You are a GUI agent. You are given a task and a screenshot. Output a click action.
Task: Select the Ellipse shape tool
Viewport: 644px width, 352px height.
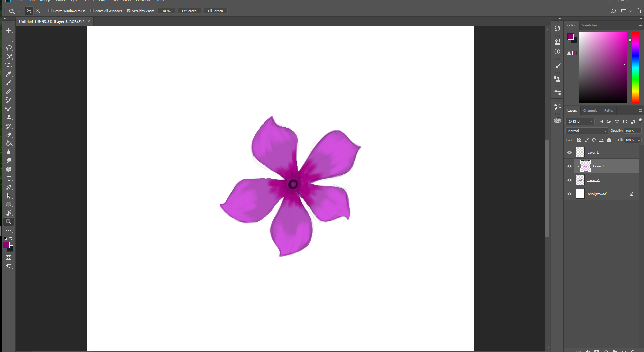[9, 204]
